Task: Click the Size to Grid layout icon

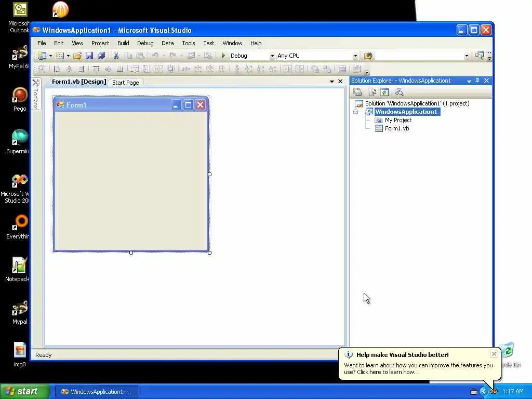Action: 170,69
